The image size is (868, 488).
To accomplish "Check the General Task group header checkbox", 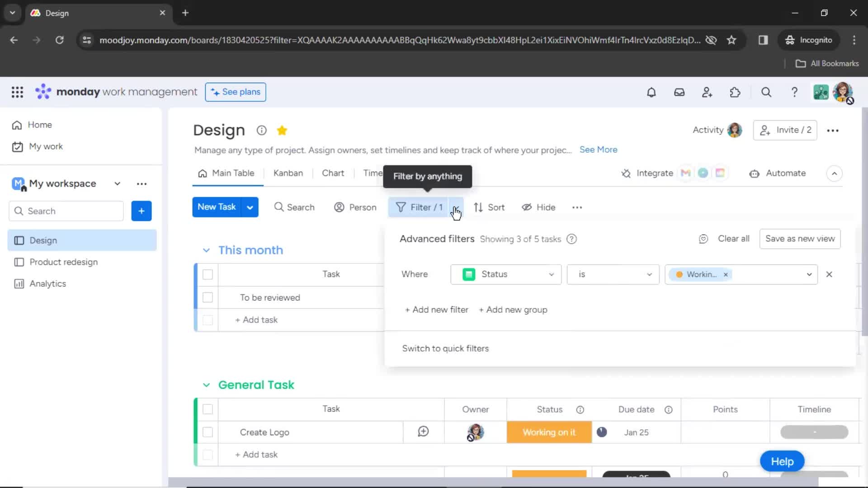I will tap(208, 409).
